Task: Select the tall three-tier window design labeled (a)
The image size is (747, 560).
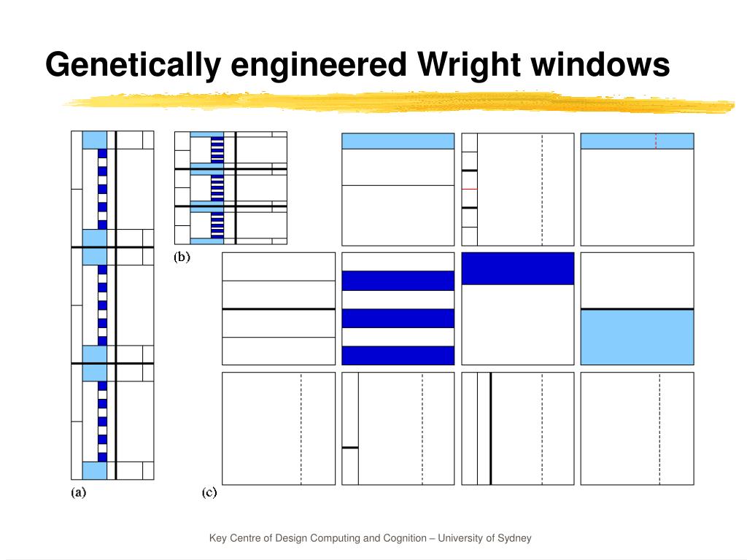Action: coord(112,306)
